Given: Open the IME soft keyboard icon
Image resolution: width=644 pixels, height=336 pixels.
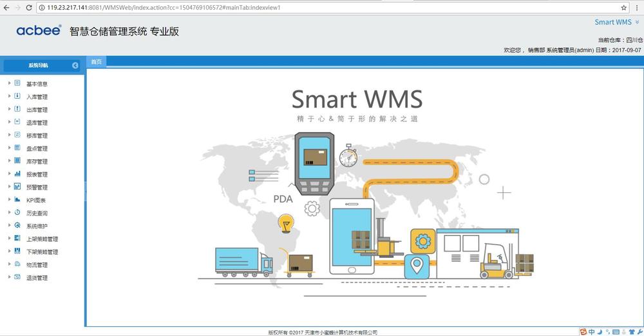Looking at the screenshot, I should point(616,331).
